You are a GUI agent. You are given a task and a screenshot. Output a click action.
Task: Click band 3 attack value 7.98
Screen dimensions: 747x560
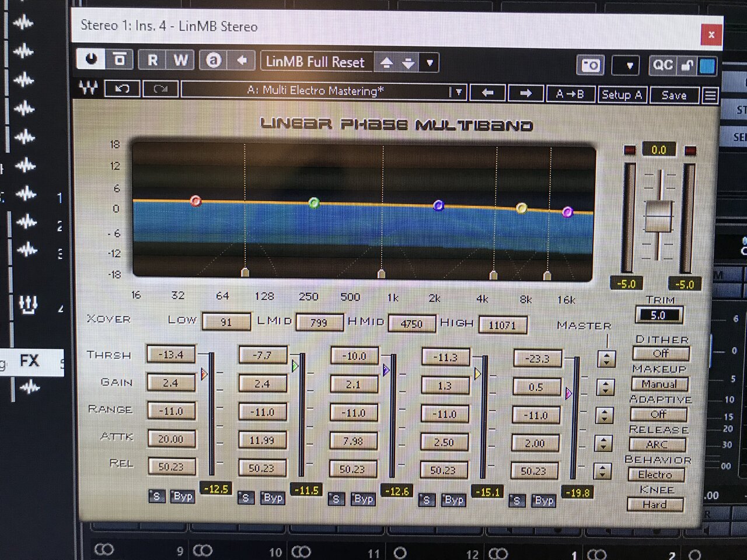352,441
